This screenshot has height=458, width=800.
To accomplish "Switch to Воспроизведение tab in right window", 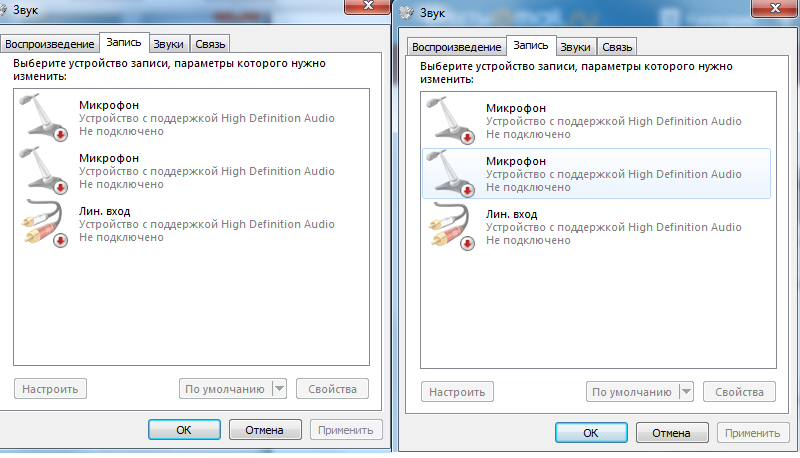I will [457, 47].
